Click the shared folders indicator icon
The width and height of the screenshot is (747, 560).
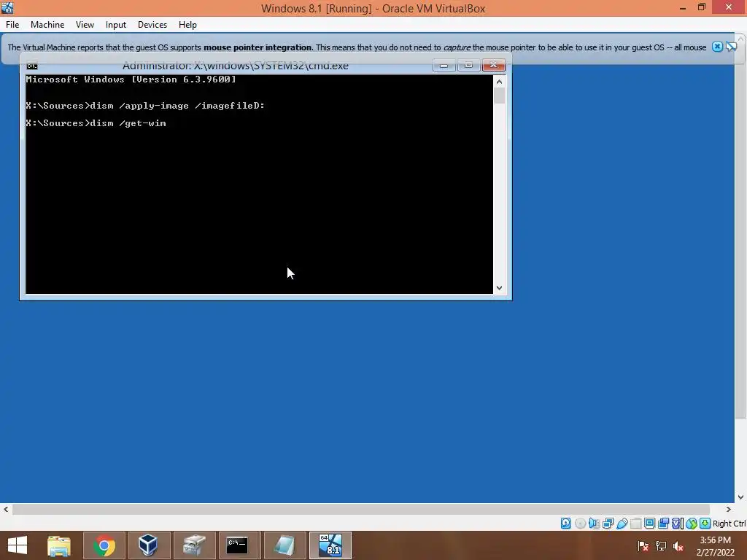(635, 524)
